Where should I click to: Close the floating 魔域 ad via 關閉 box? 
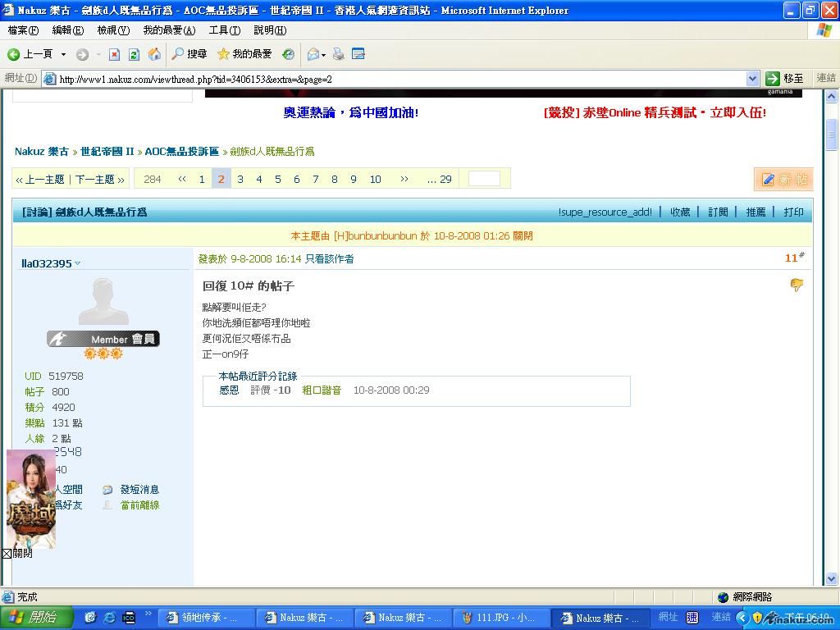coord(7,554)
